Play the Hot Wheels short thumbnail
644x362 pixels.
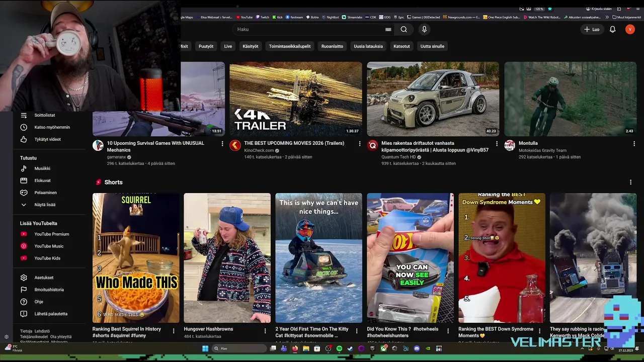click(x=410, y=257)
